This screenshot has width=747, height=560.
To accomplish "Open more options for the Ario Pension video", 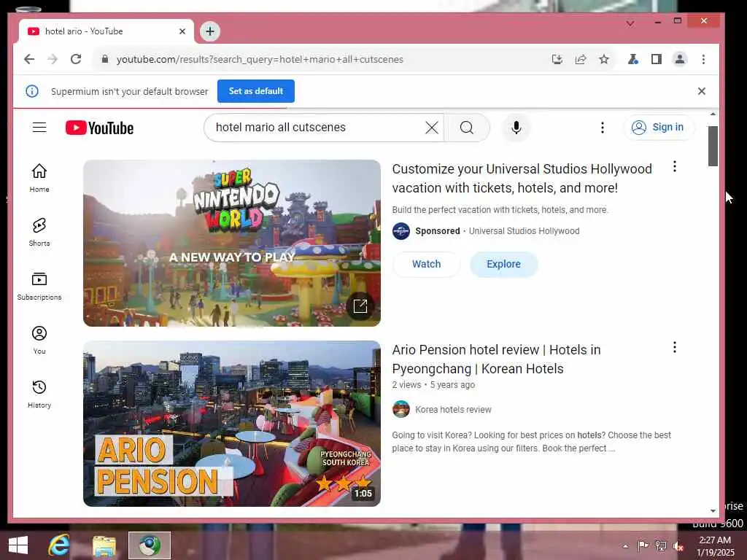I will 674,347.
